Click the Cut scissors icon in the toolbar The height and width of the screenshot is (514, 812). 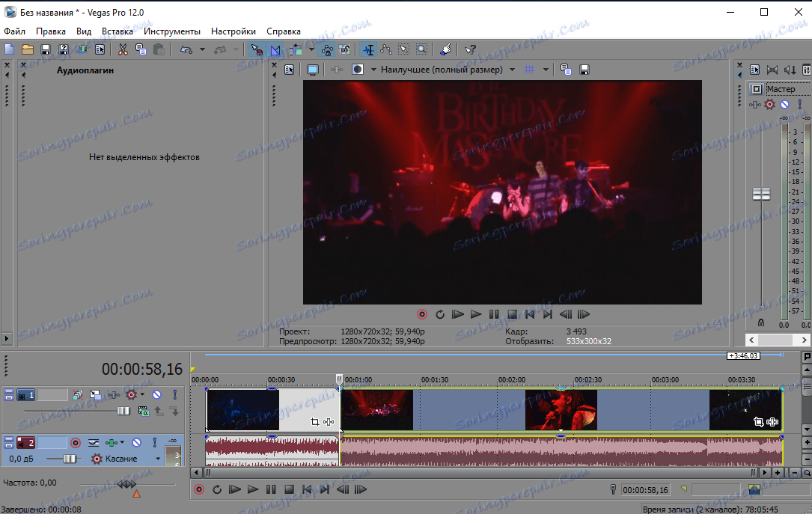pyautogui.click(x=123, y=49)
